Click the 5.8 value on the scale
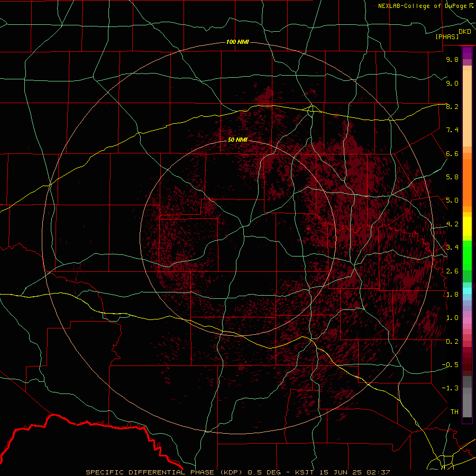Viewport: 476px width, 476px height. point(452,177)
